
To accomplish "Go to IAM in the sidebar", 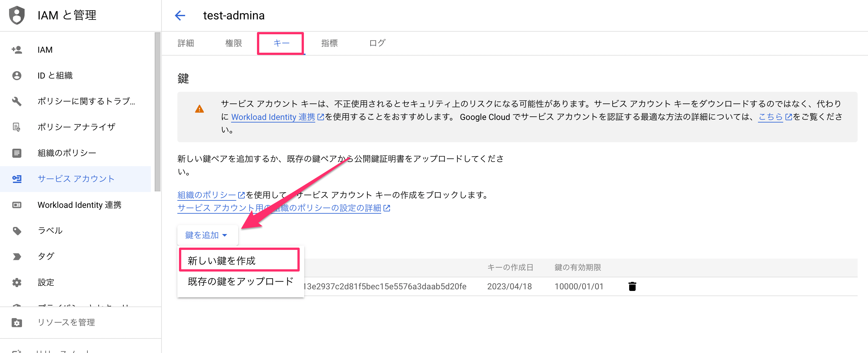I will pyautogui.click(x=75, y=50).
